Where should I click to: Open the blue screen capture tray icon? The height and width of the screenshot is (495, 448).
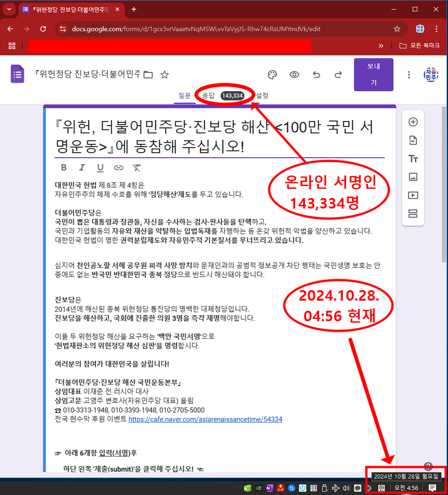[291, 488]
